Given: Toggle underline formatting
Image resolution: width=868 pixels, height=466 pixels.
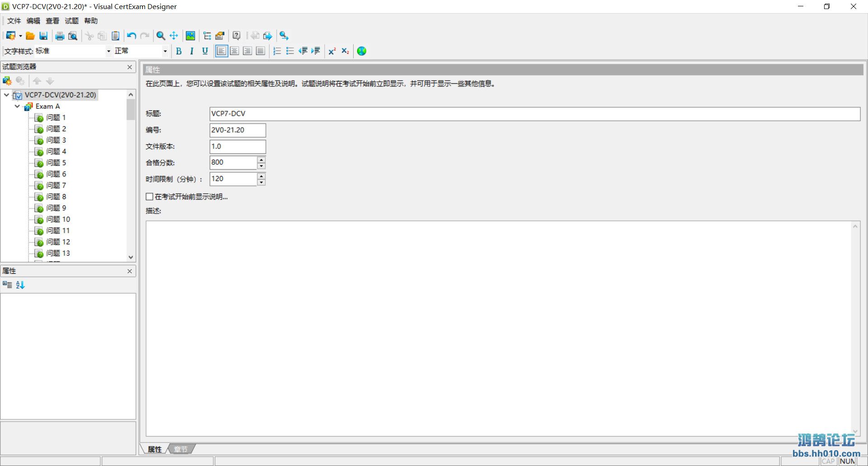Looking at the screenshot, I should (205, 51).
